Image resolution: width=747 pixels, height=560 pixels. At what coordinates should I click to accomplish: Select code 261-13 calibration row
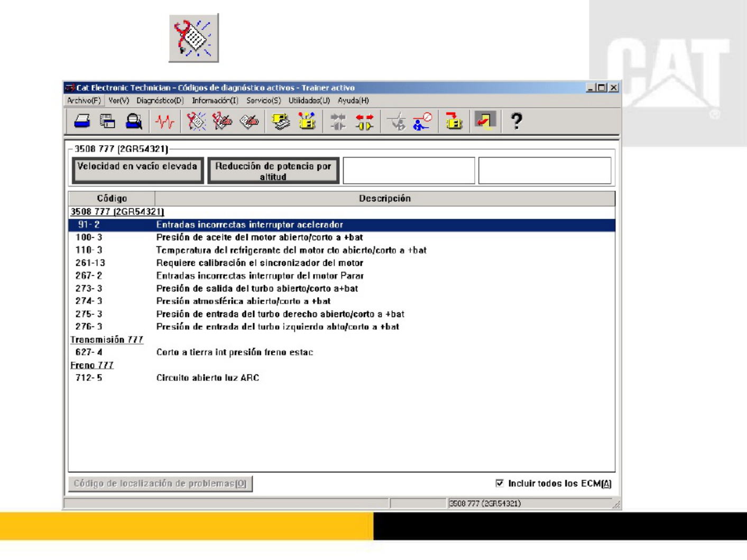point(342,263)
